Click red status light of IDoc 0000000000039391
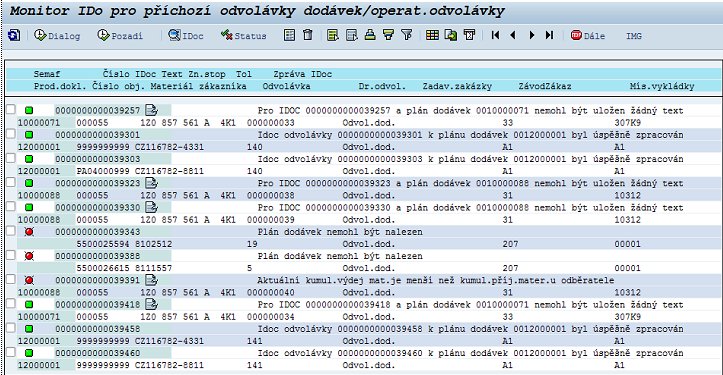Screen dimensions: 723x375 click(x=29, y=280)
